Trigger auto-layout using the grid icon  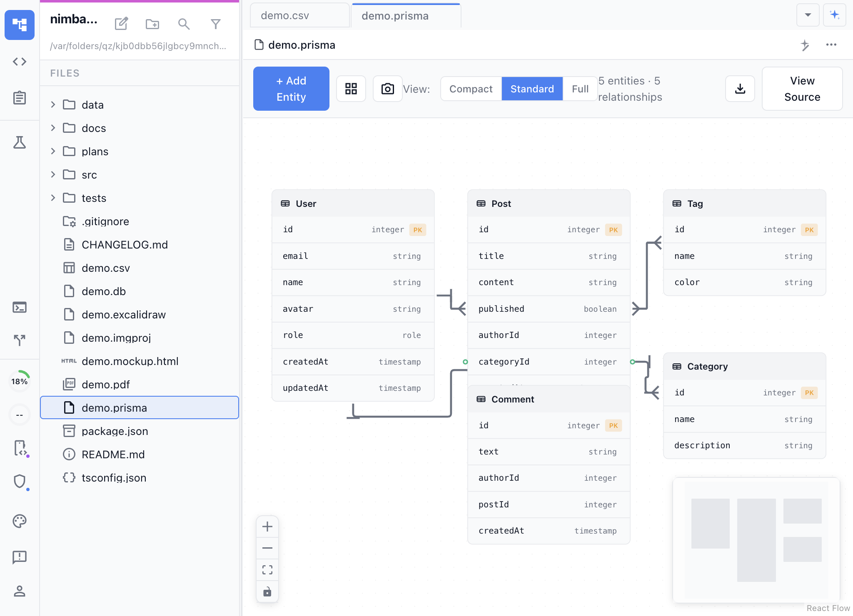click(x=351, y=89)
